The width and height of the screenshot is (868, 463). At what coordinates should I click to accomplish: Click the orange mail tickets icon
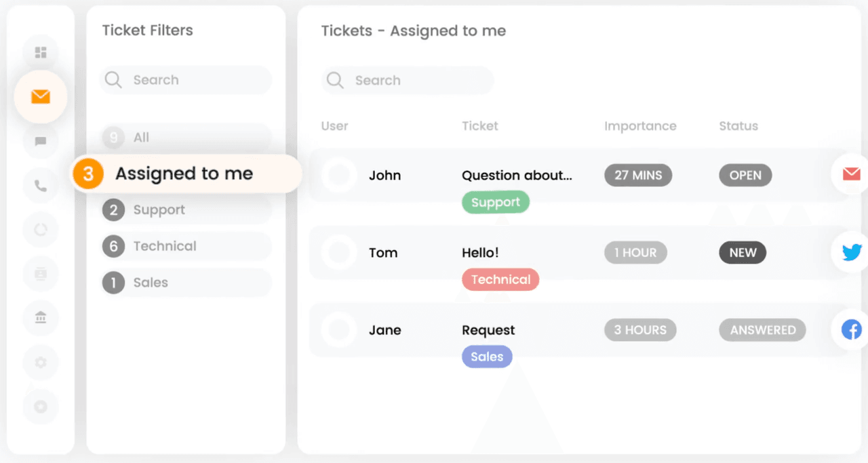(x=41, y=97)
